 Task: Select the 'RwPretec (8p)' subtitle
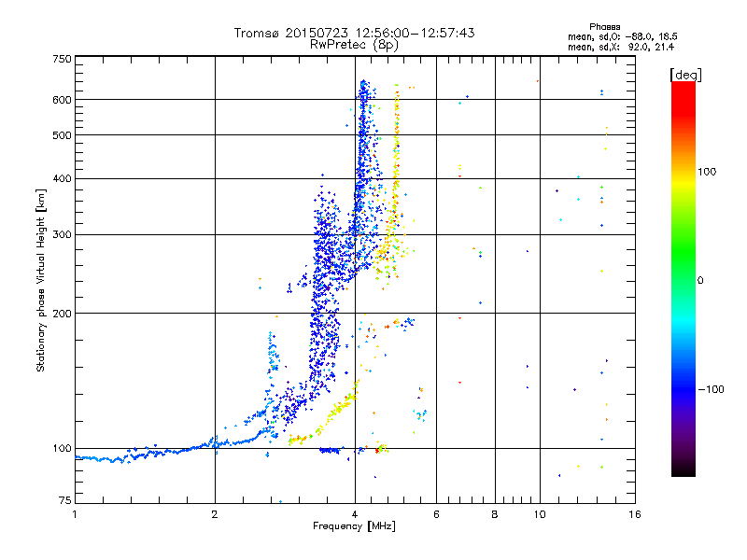(354, 45)
